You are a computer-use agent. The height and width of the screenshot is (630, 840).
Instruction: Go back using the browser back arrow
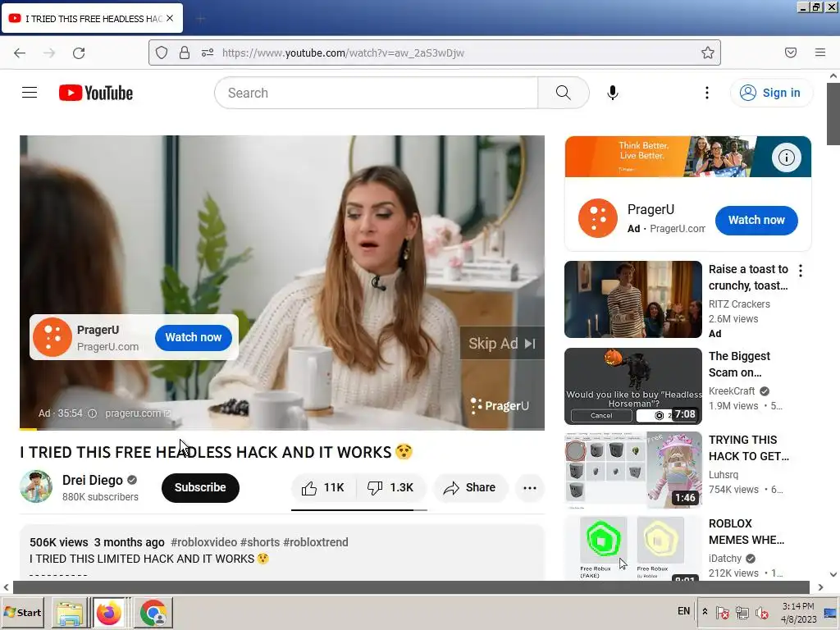click(20, 53)
